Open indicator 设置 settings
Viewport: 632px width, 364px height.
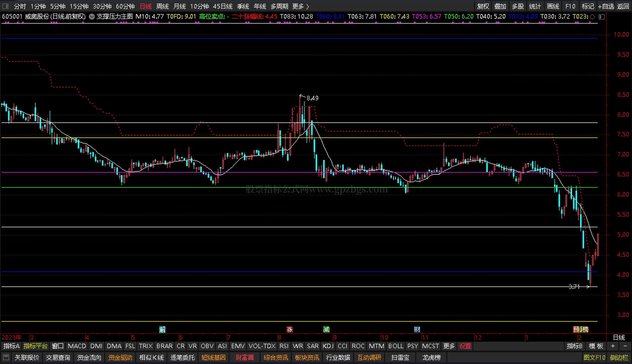(x=465, y=346)
